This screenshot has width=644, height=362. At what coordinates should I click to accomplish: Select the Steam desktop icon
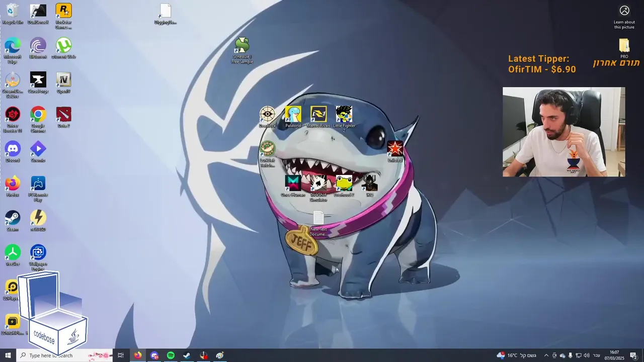tap(13, 221)
